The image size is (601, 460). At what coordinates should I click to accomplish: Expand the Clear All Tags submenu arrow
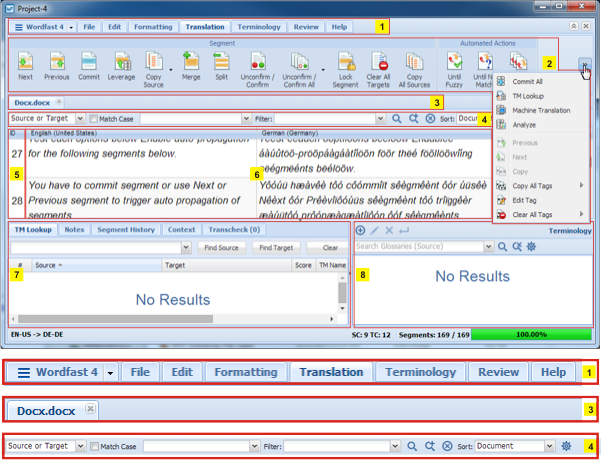click(581, 214)
